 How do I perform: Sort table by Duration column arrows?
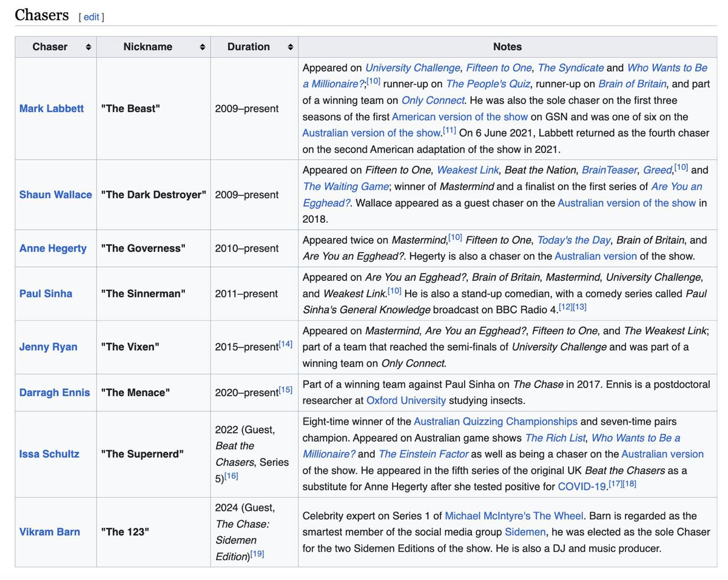tap(290, 47)
